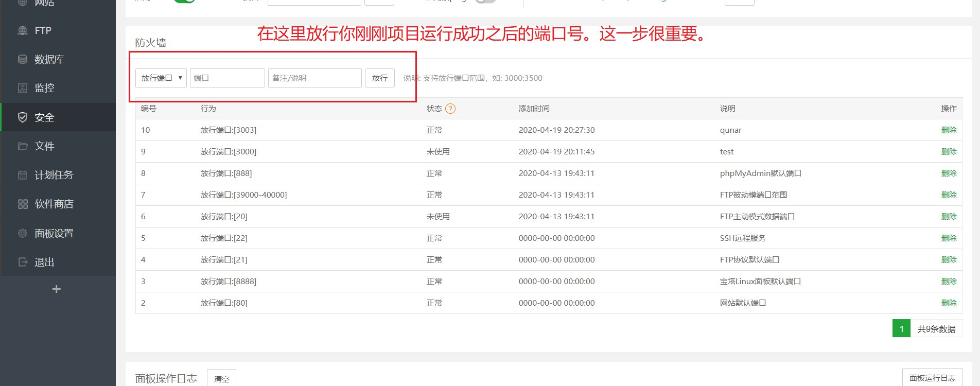Viewport: 980px width, 386px height.
Task: Click the 网站默认端口 description
Action: click(x=743, y=303)
